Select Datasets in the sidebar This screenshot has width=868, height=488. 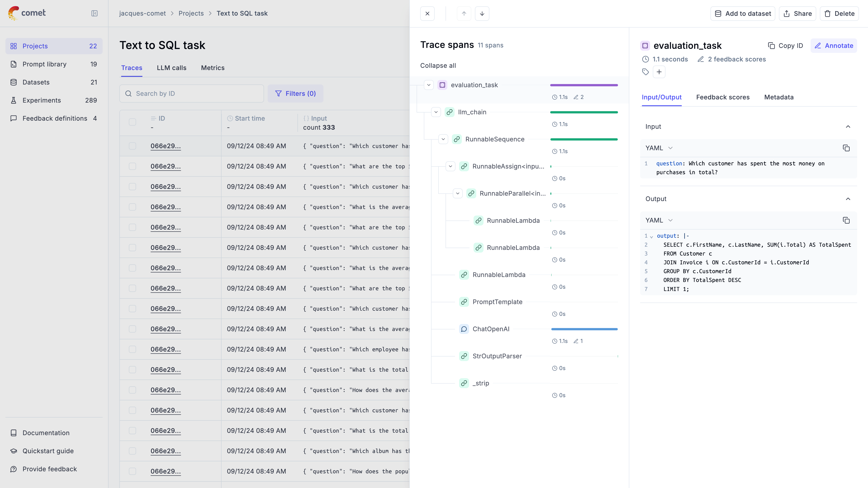(36, 82)
